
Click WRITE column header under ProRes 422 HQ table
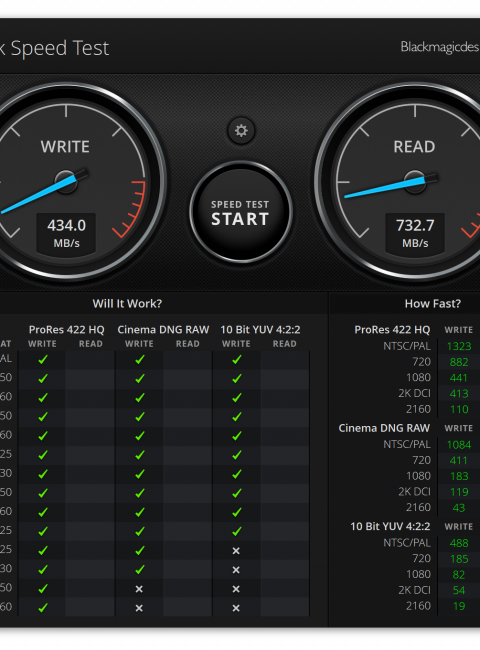42,344
